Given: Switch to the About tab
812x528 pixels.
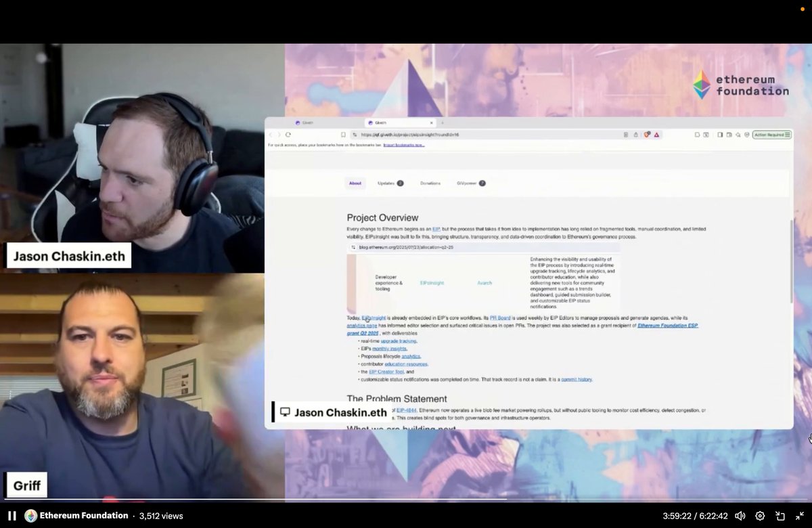Looking at the screenshot, I should [x=355, y=183].
